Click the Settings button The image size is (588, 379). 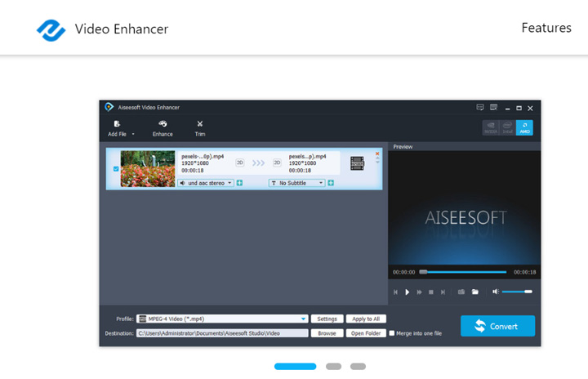click(x=327, y=319)
